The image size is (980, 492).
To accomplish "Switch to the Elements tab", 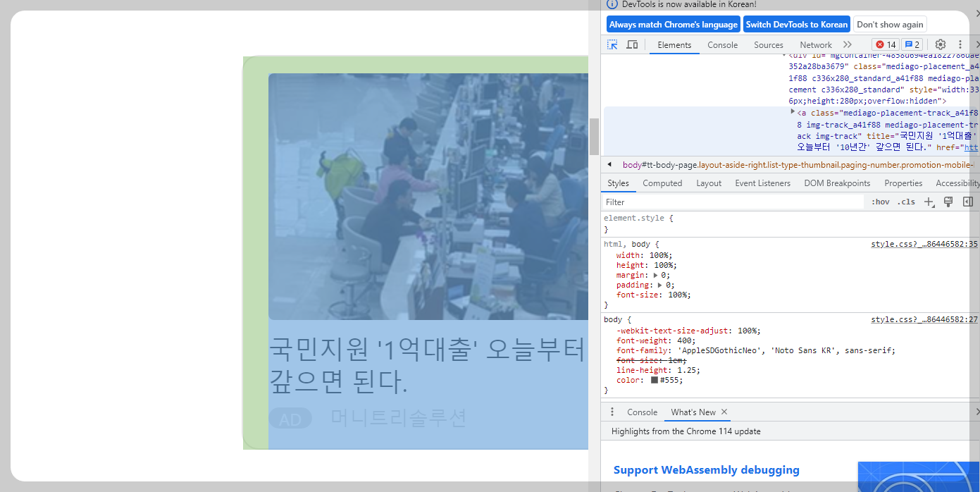I will pos(674,44).
